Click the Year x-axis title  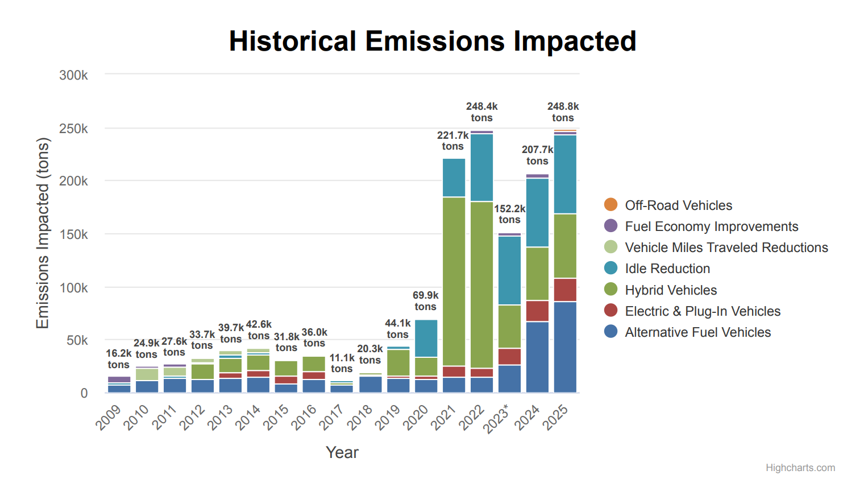point(342,452)
